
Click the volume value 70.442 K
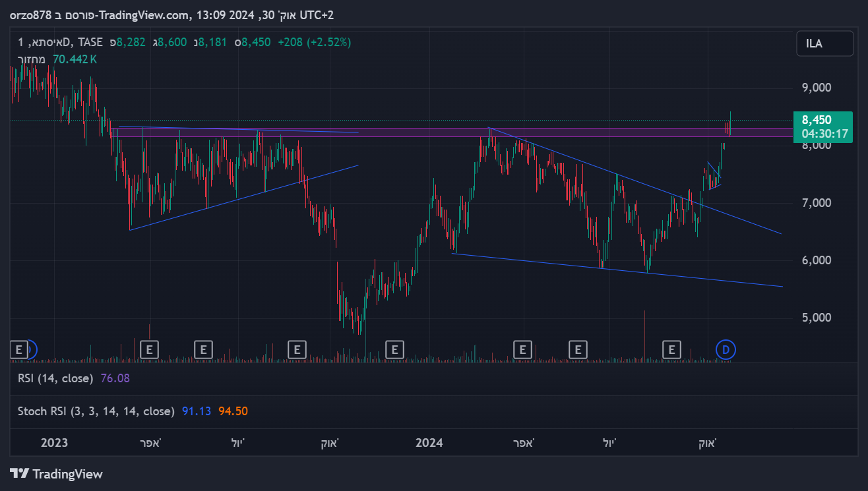point(75,59)
